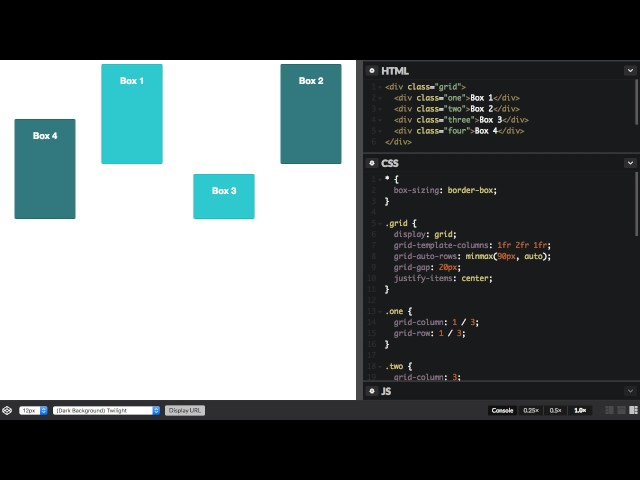
Task: Click Box 2 in the preview
Action: 311,114
